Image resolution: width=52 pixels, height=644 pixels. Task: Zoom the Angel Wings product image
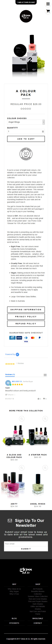(45, 468)
